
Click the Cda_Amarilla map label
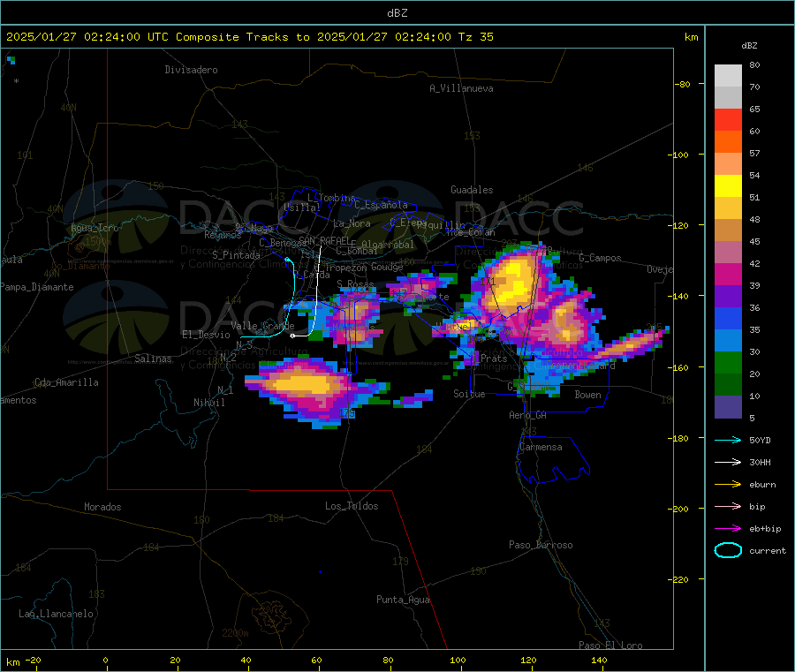pyautogui.click(x=66, y=382)
